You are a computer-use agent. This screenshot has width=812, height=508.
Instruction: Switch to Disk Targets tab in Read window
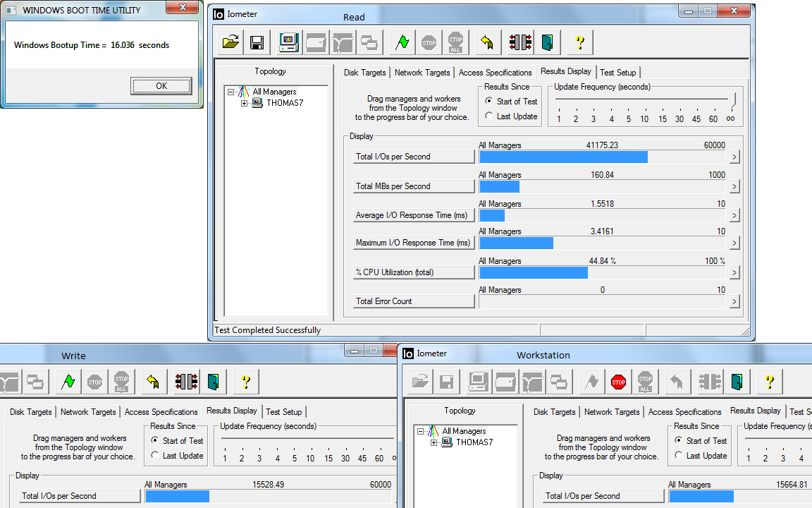pos(364,73)
